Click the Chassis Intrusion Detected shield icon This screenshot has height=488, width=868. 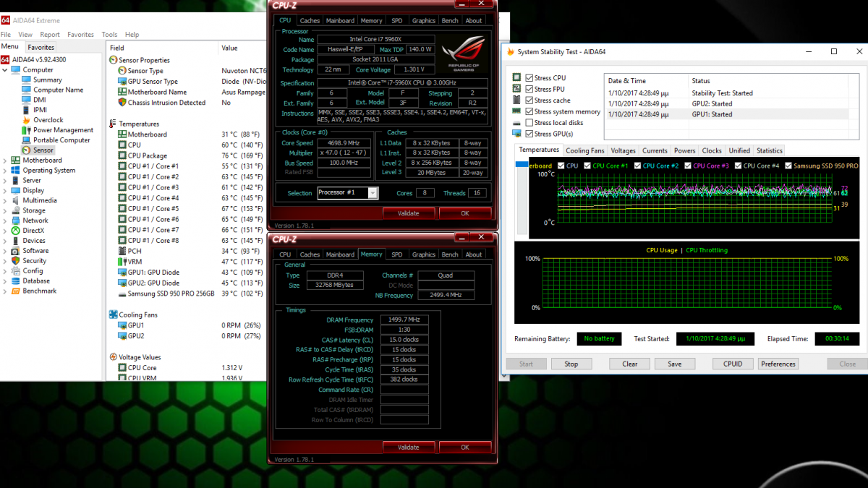122,103
